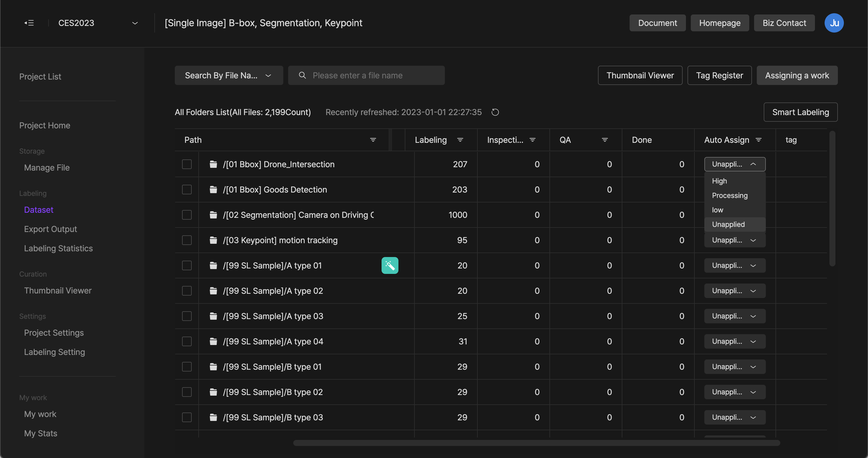Click the Smart Labeling button
Viewport: 868px width, 458px height.
click(800, 112)
